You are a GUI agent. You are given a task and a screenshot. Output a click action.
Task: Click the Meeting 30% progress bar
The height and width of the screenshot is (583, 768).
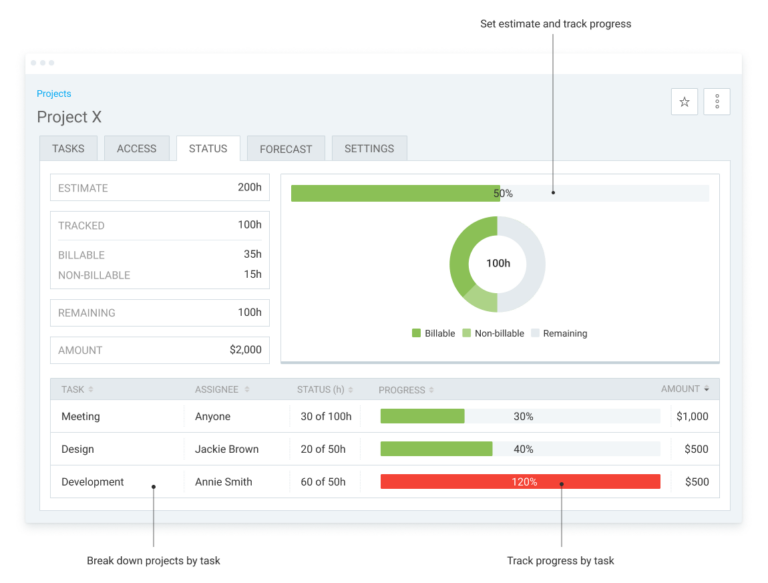(x=520, y=416)
